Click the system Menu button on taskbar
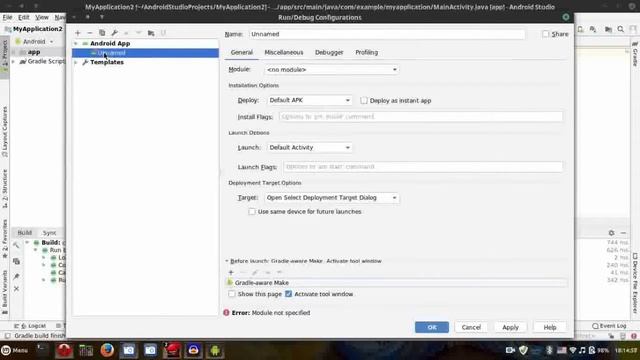Image resolution: width=640 pixels, height=360 pixels. [15, 350]
